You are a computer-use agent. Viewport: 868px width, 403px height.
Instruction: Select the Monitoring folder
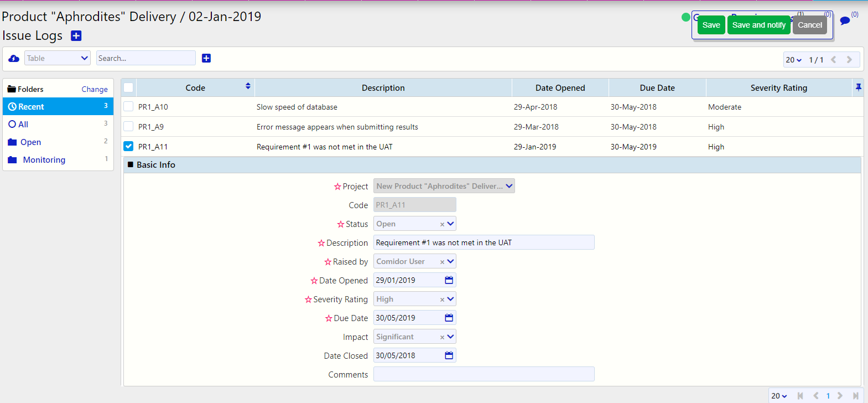tap(44, 160)
